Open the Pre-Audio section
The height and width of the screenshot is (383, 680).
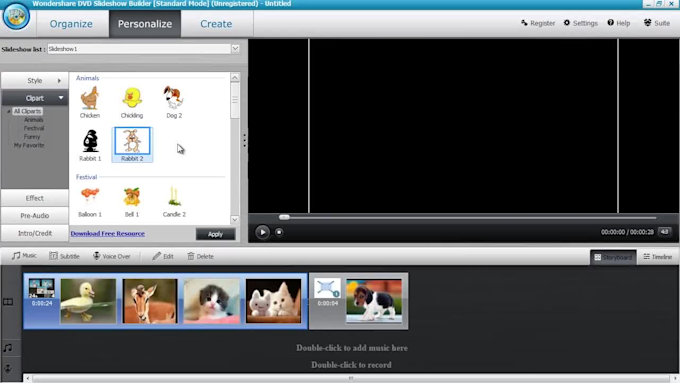point(35,216)
